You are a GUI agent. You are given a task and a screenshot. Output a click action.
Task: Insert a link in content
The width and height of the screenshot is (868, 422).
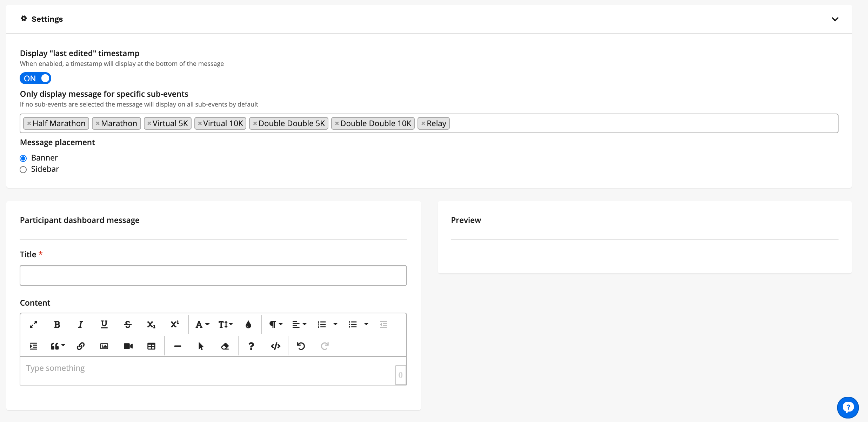tap(81, 346)
